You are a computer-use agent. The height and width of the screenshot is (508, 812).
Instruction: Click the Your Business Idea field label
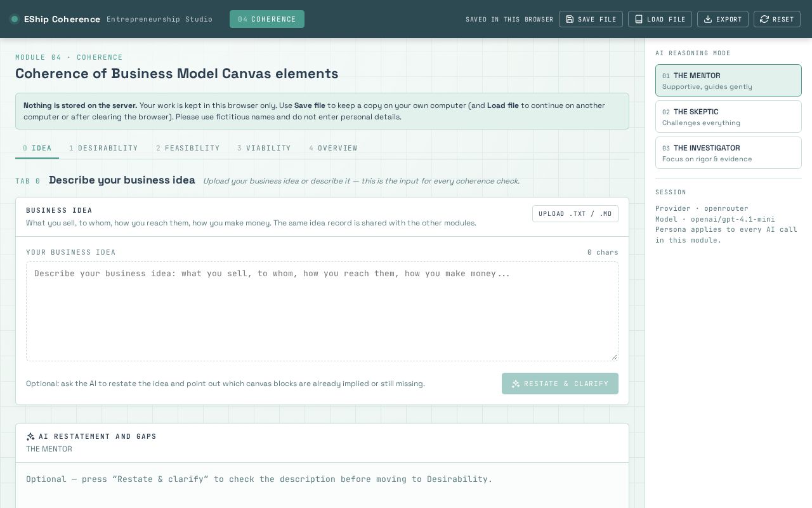pyautogui.click(x=71, y=252)
